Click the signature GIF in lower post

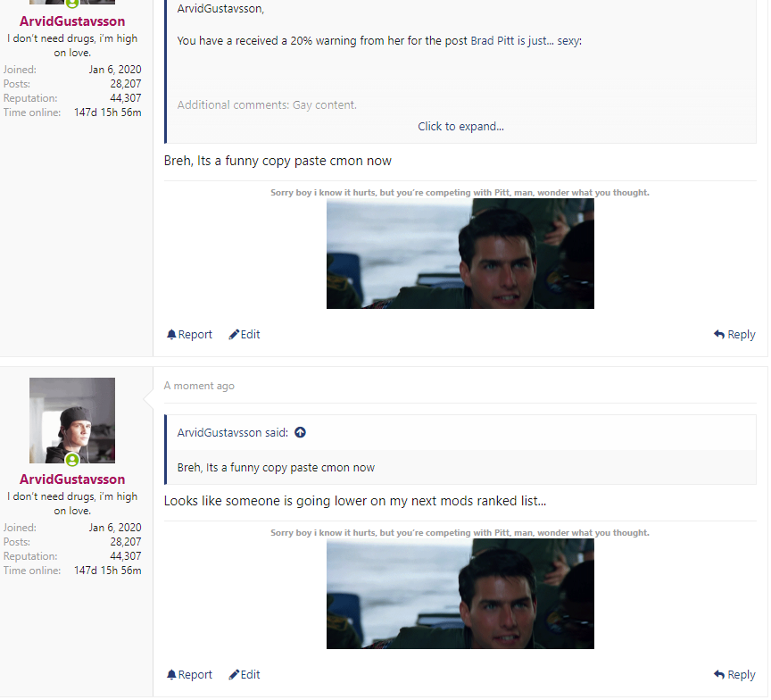pos(460,594)
